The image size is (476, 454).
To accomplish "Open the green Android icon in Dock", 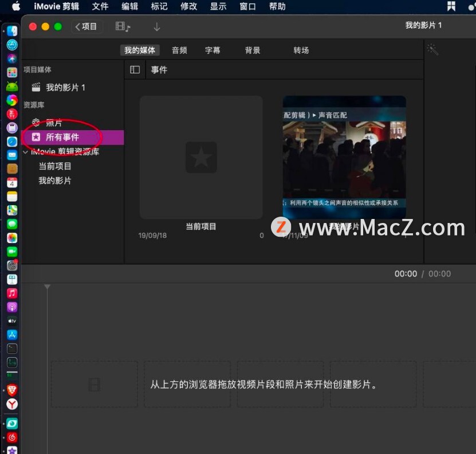I will click(x=12, y=87).
